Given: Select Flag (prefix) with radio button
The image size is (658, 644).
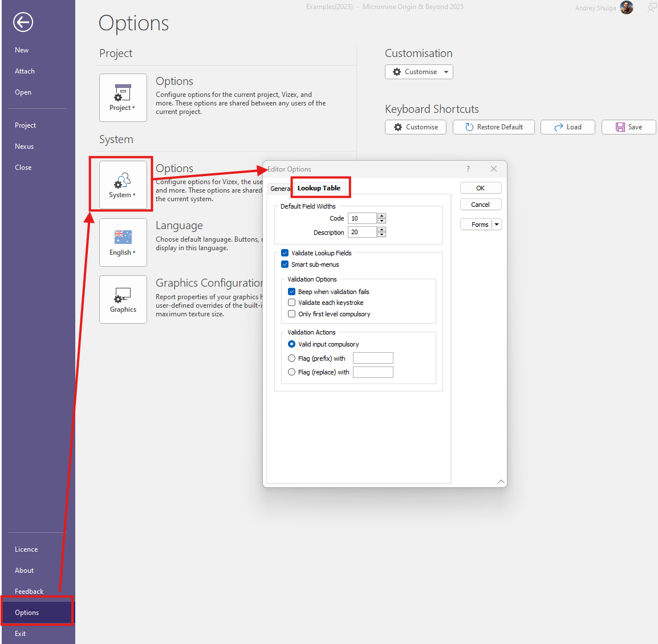Looking at the screenshot, I should coord(291,358).
